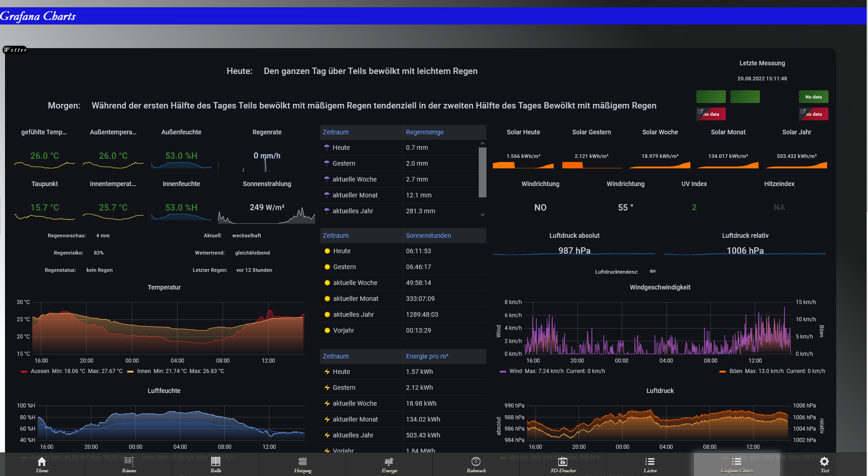Click the lightning icon beside energy aktueller Monat
Screen dimensions: 868x476
tap(327, 419)
